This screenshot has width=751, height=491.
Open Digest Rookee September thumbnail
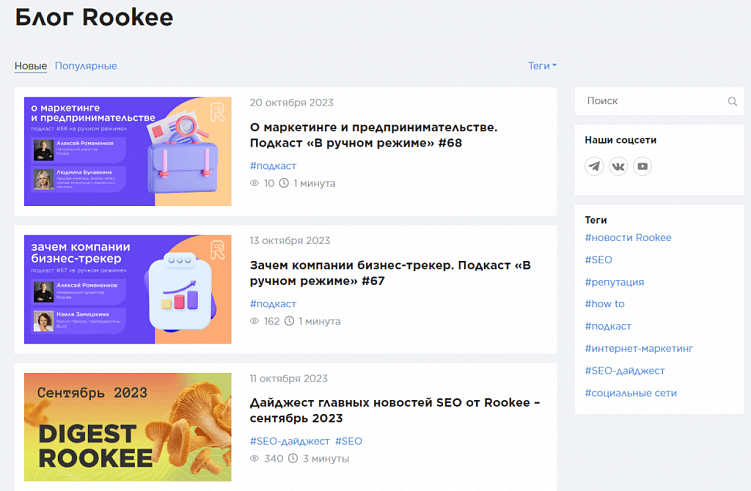[127, 427]
